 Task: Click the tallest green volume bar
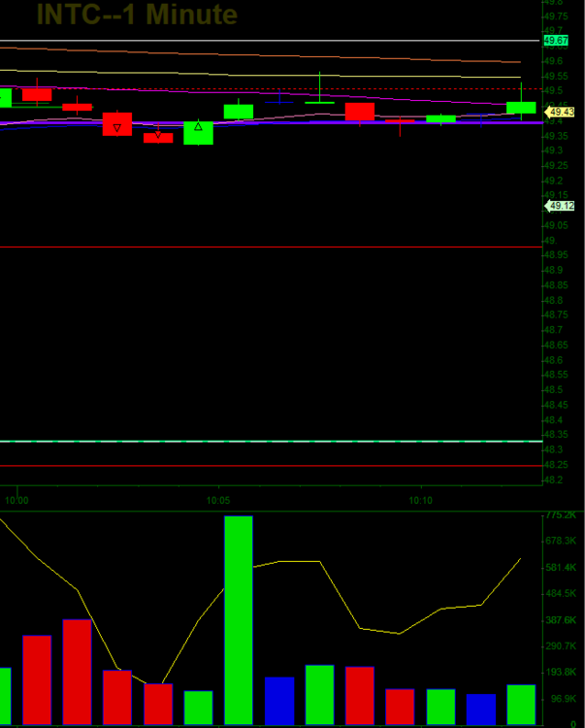tap(239, 619)
